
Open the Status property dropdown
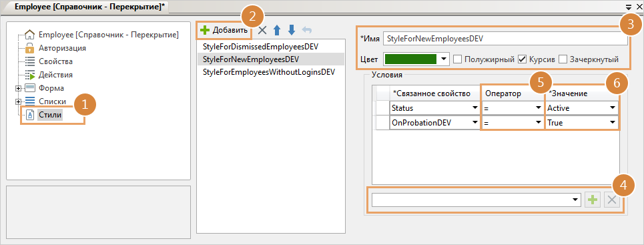coord(474,108)
